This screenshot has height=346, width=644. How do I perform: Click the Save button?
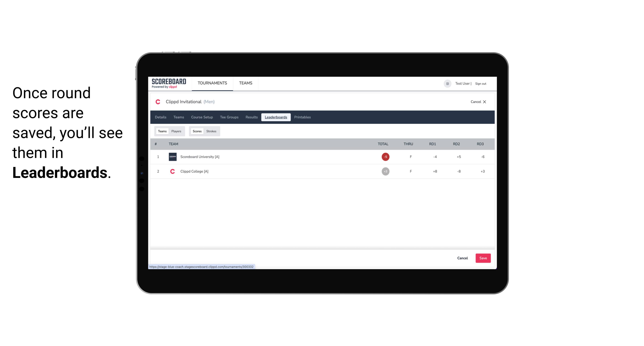point(483,258)
